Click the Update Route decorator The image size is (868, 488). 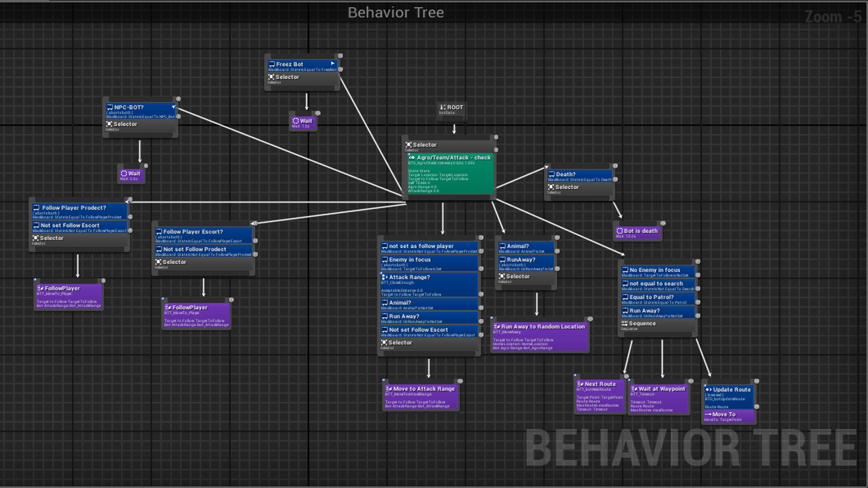pyautogui.click(x=729, y=397)
